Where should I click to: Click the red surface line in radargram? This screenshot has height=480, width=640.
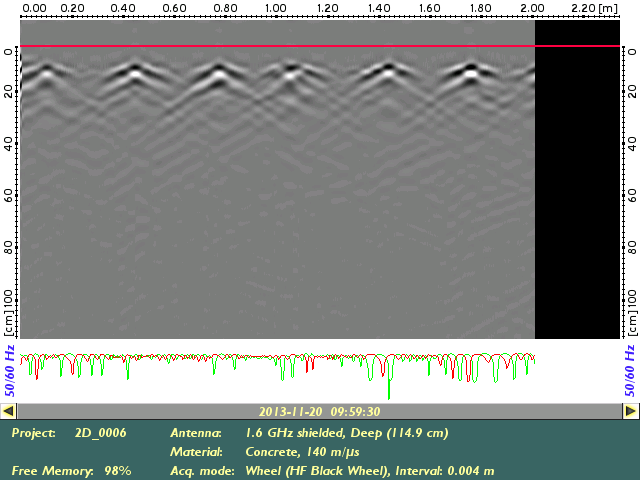(x=320, y=46)
